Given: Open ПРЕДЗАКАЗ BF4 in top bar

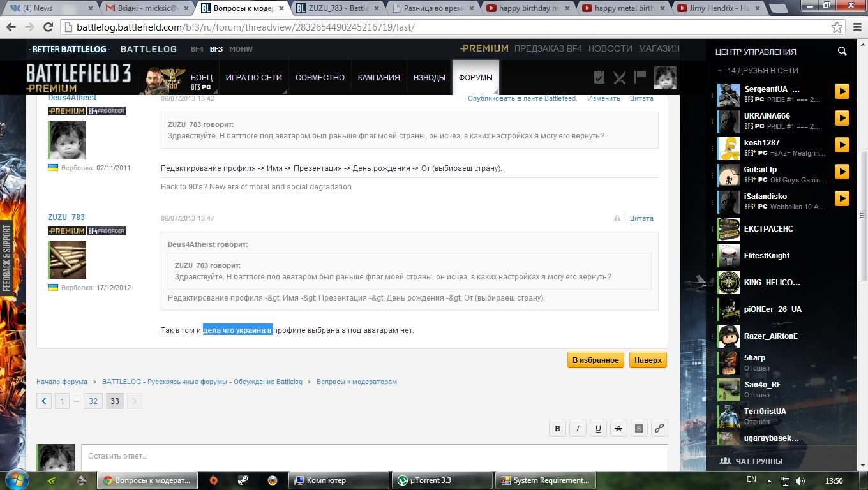Looking at the screenshot, I should click(548, 48).
